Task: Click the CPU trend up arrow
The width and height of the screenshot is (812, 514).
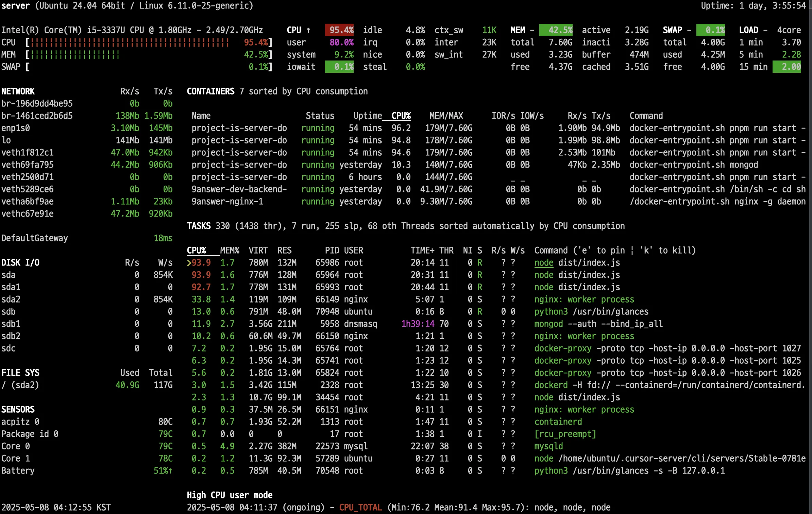Action: click(308, 30)
